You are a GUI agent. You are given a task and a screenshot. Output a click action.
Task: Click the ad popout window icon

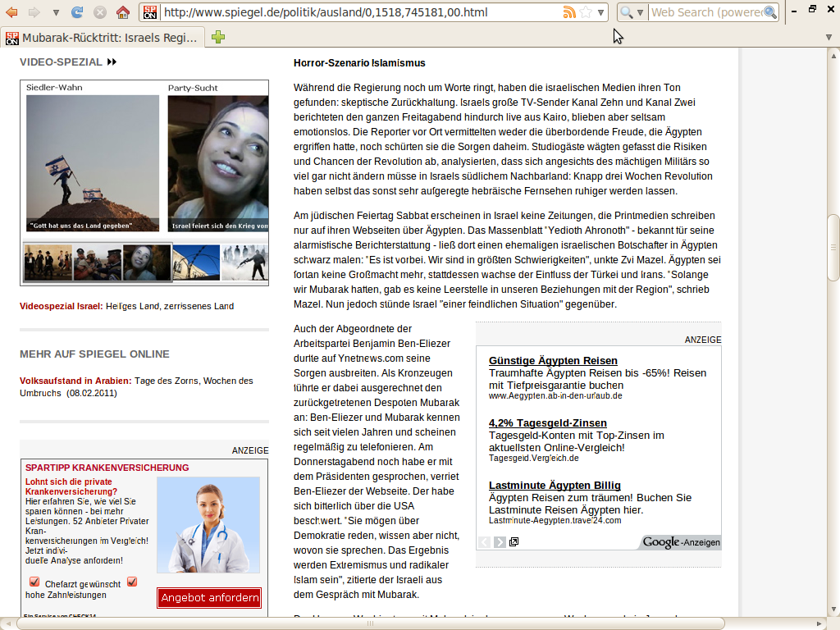point(514,541)
